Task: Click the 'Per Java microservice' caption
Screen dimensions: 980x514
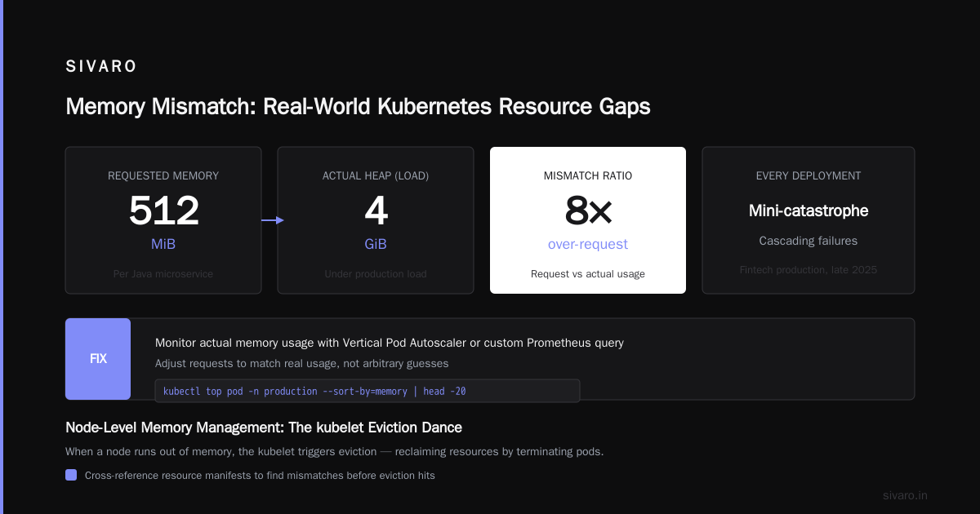Action: (163, 274)
